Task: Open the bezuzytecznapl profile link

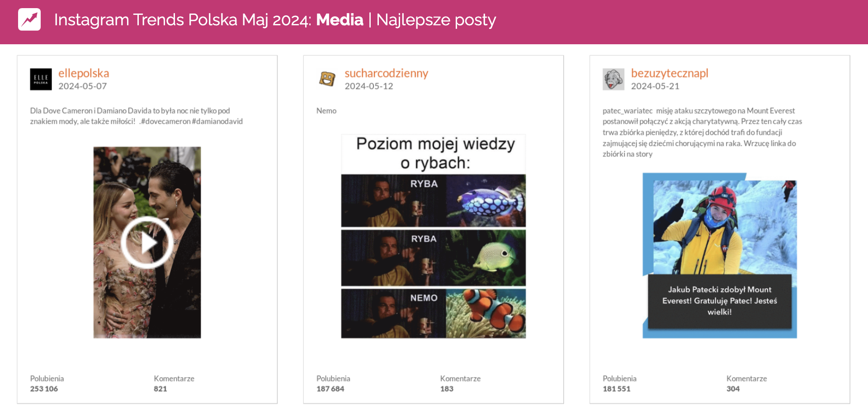Action: coord(670,73)
